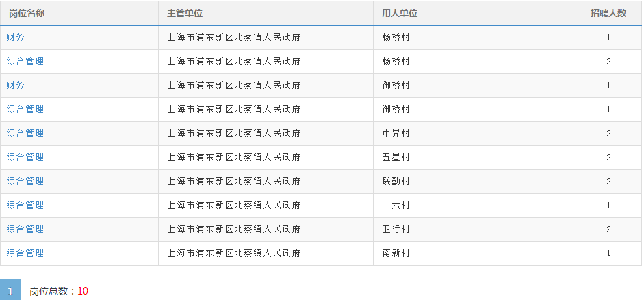Open the 综合管理 position for 杨桥村
Screen dimensions: 644x300
25,61
